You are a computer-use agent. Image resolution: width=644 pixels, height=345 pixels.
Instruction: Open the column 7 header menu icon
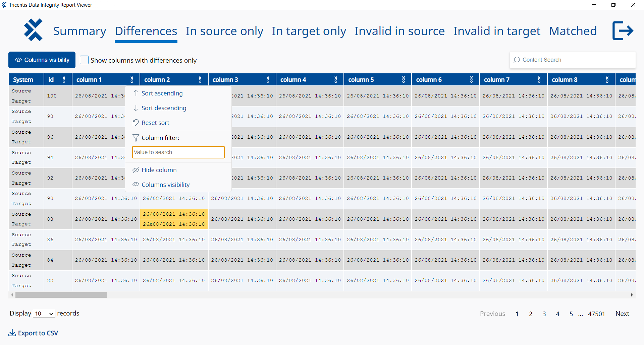click(539, 79)
